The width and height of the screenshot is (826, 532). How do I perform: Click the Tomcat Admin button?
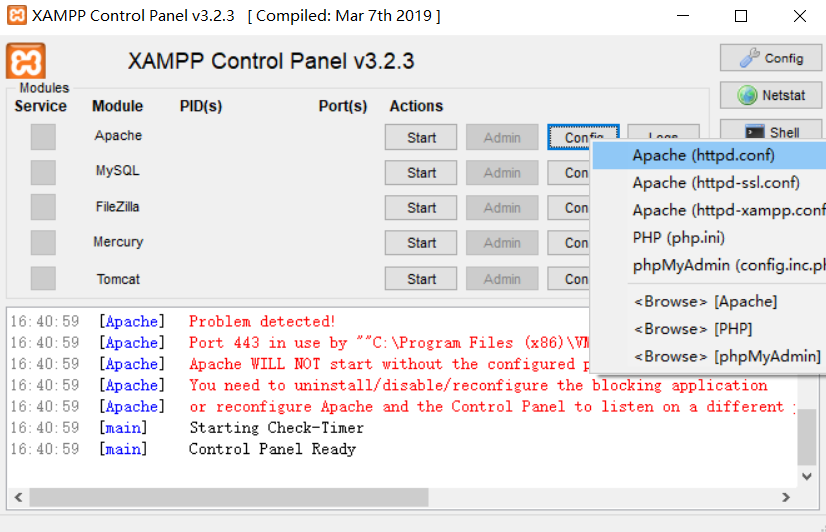502,279
